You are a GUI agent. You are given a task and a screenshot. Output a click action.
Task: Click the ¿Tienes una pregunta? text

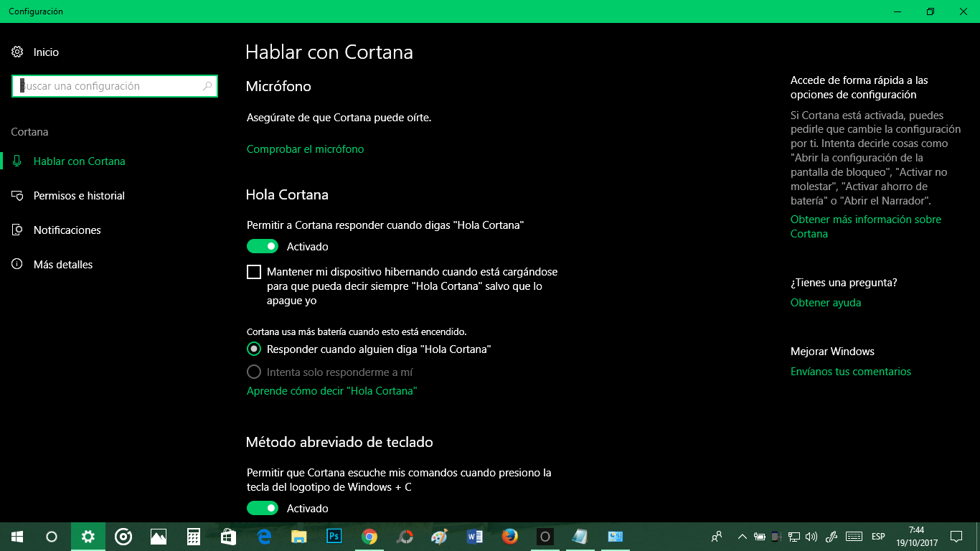click(x=844, y=283)
